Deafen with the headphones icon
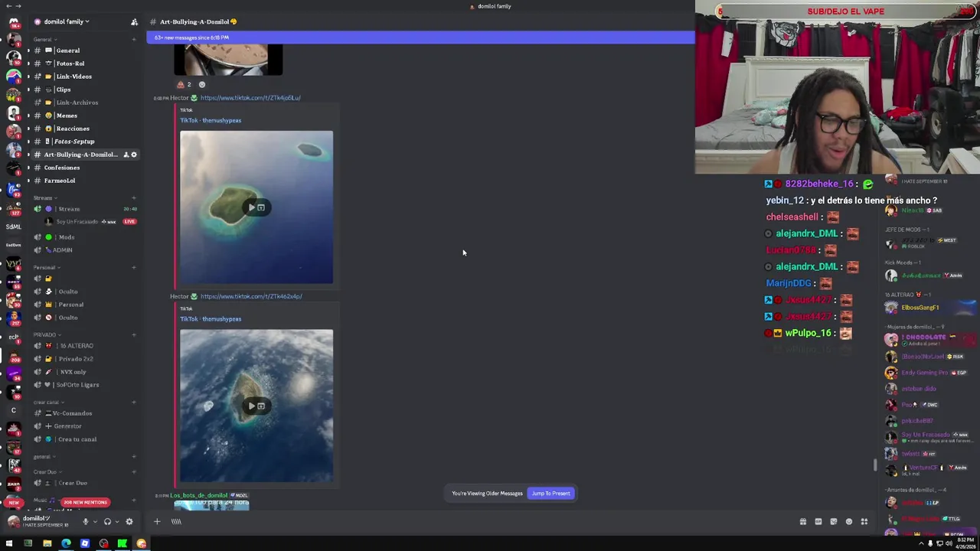 (107, 522)
